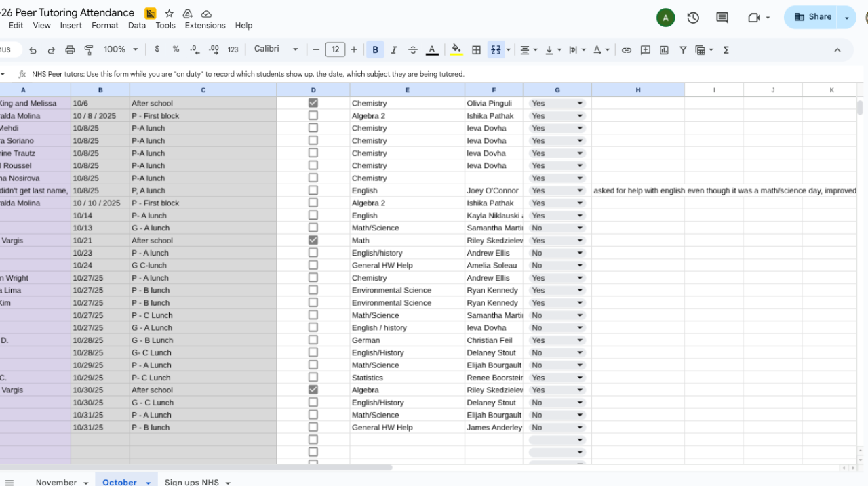Toggle checkbox for the 10/21 Math row
This screenshot has height=486, width=868.
point(313,240)
